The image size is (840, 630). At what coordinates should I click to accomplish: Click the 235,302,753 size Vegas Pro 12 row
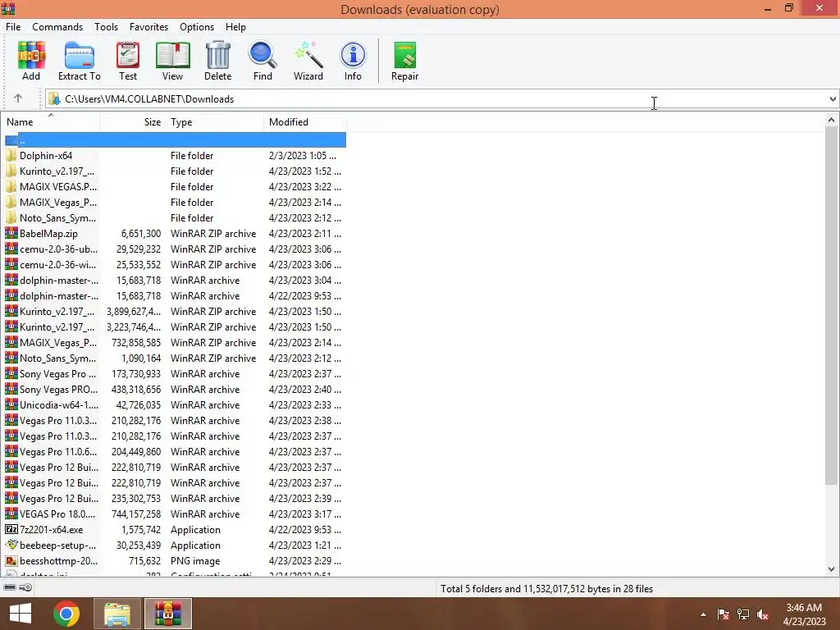point(176,498)
